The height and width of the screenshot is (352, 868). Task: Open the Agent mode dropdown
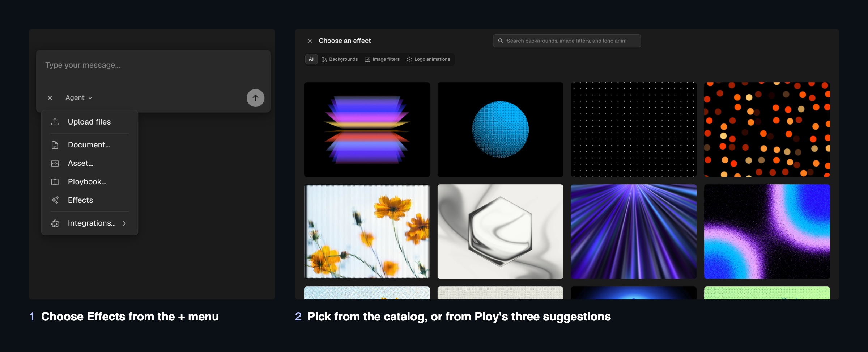[79, 98]
